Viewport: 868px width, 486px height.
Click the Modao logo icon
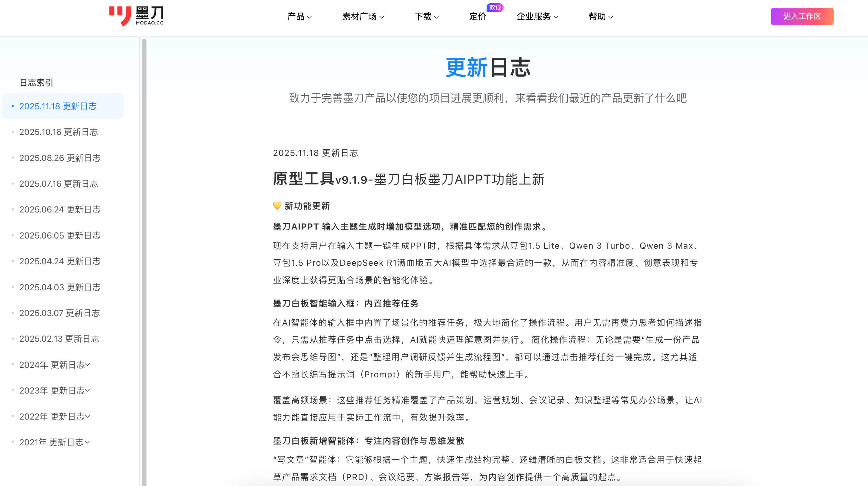pos(120,16)
